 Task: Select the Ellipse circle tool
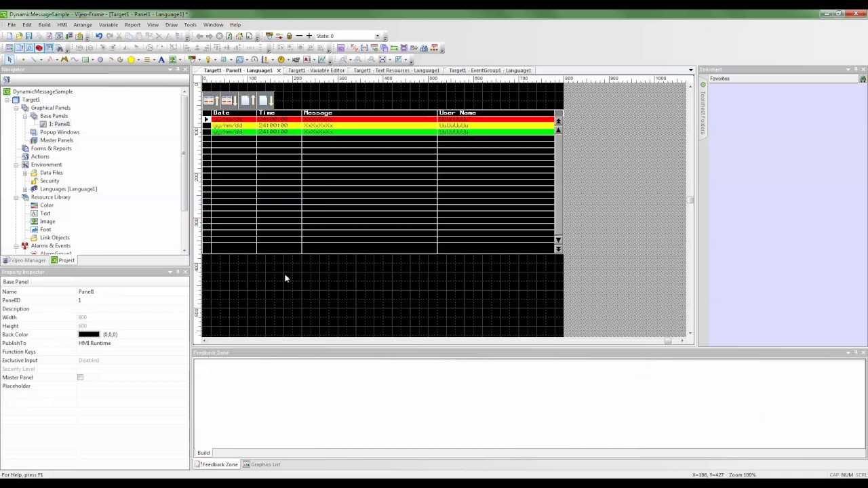pos(100,60)
